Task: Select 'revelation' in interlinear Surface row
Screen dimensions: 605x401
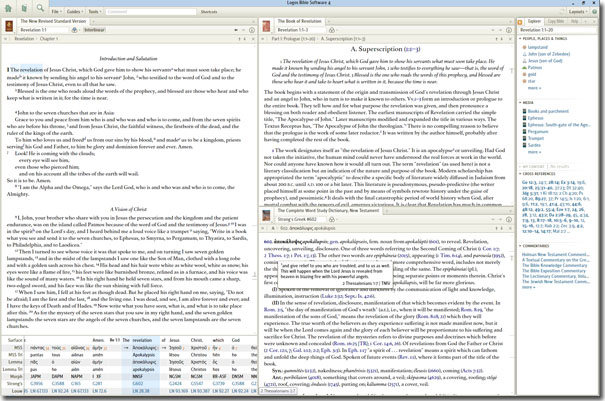Action: (142, 340)
